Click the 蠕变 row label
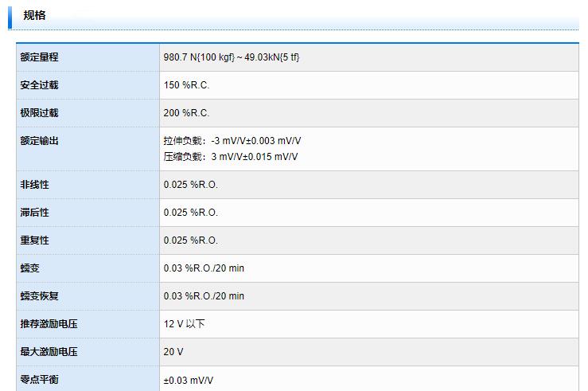Image resolution: width=588 pixels, height=391 pixels. click(30, 268)
